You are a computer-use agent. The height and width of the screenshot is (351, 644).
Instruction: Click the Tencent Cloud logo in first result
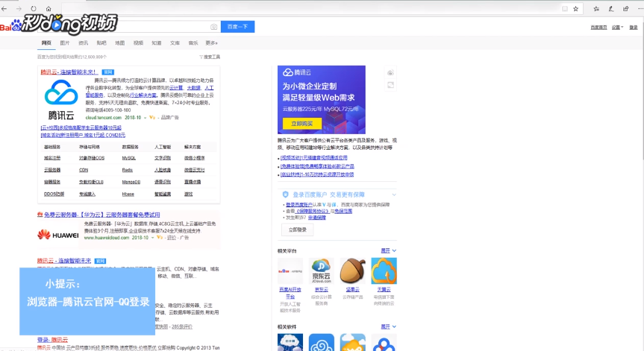60,99
